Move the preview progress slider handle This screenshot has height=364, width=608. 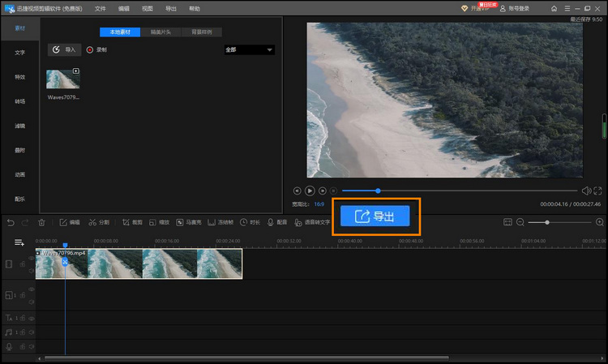378,191
